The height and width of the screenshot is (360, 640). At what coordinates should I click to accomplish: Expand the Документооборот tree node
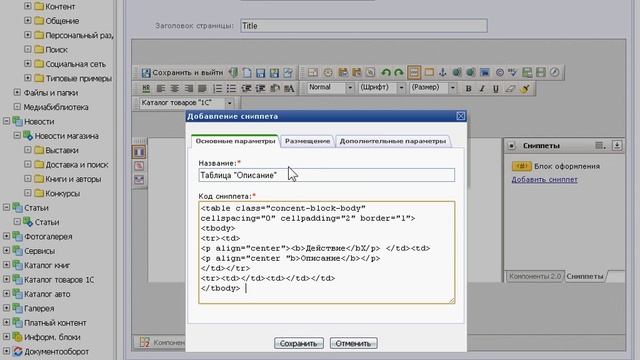[6, 351]
